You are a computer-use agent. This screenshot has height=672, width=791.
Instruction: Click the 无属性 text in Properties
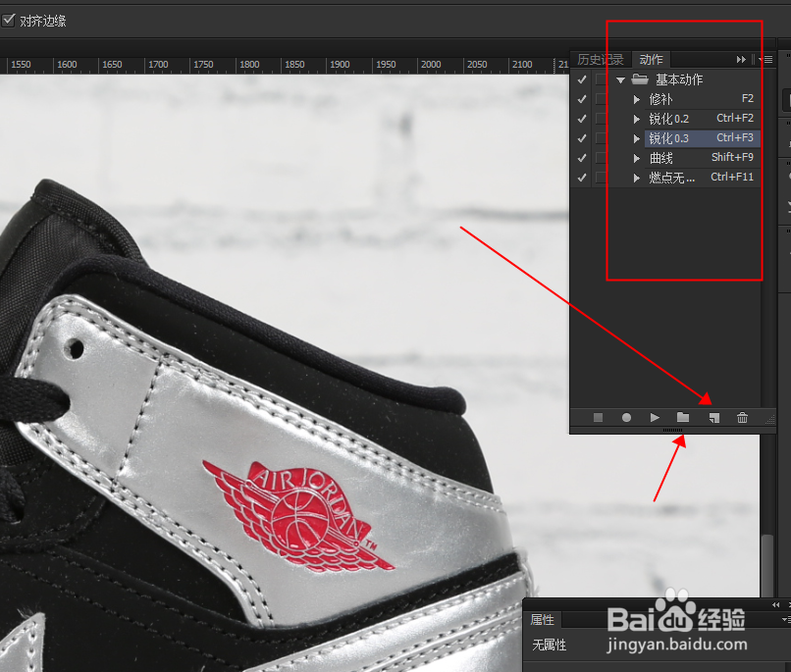click(549, 645)
